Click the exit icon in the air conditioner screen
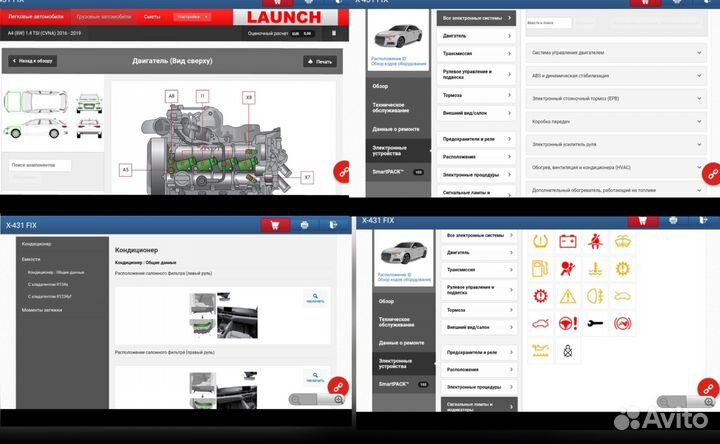The width and height of the screenshot is (720, 444). pyautogui.click(x=333, y=225)
